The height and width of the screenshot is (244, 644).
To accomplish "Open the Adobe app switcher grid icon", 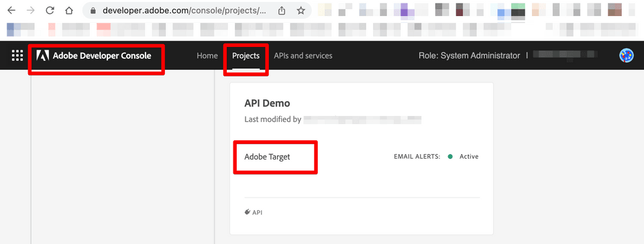I will 17,56.
